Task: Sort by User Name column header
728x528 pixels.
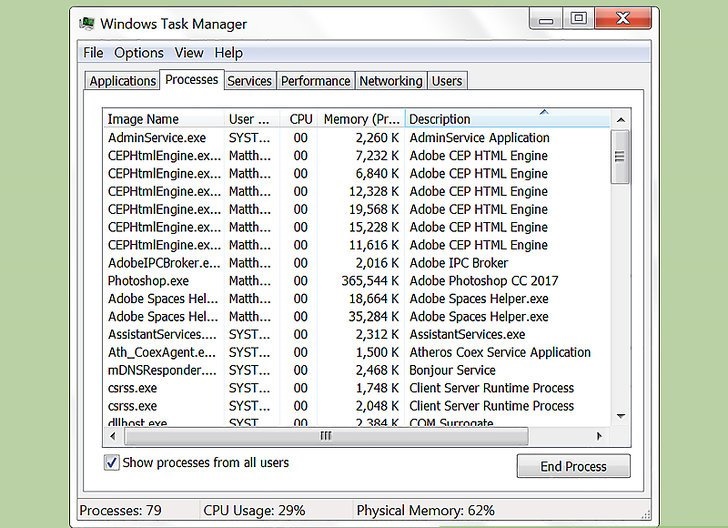Action: click(252, 119)
